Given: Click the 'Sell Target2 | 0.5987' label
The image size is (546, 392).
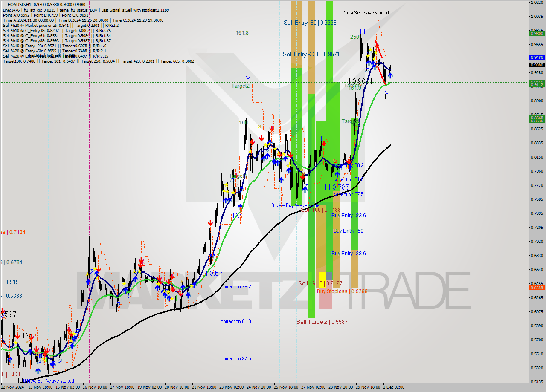Looking at the screenshot, I should point(322,322).
